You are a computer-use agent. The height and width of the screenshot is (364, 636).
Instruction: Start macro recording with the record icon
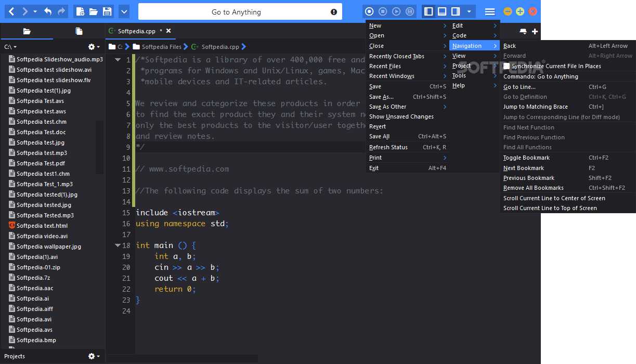tap(369, 11)
